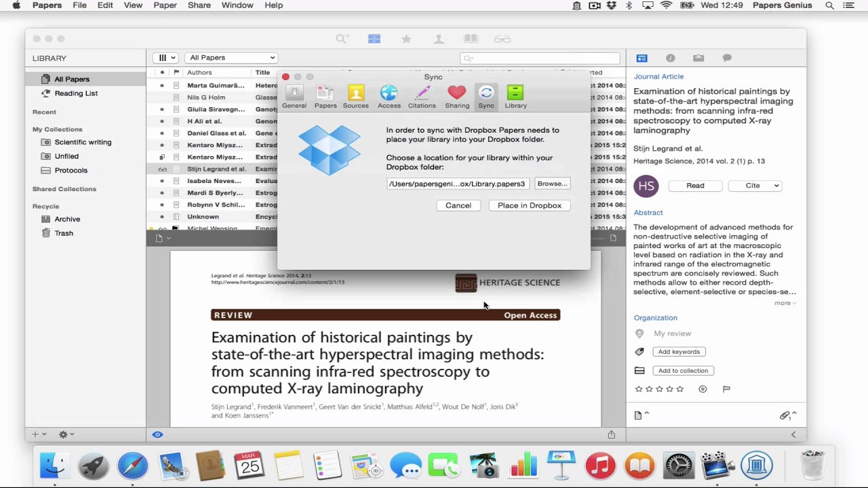
Task: Open System Preferences in the dock
Action: pos(679,466)
